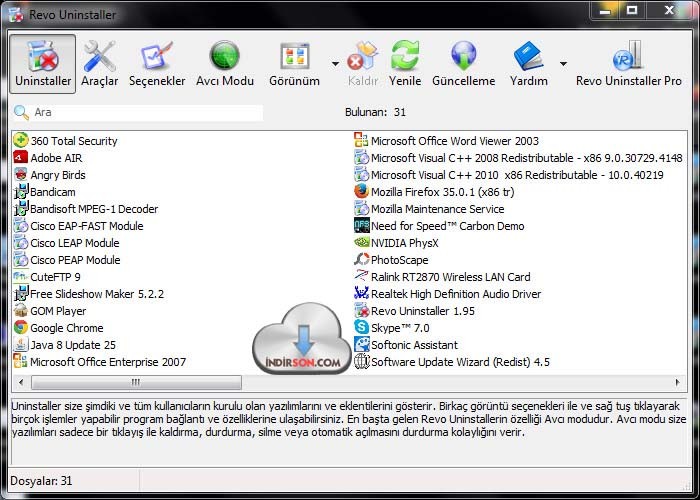Select Microsoft Office Enterprise 2007 icon

click(21, 361)
